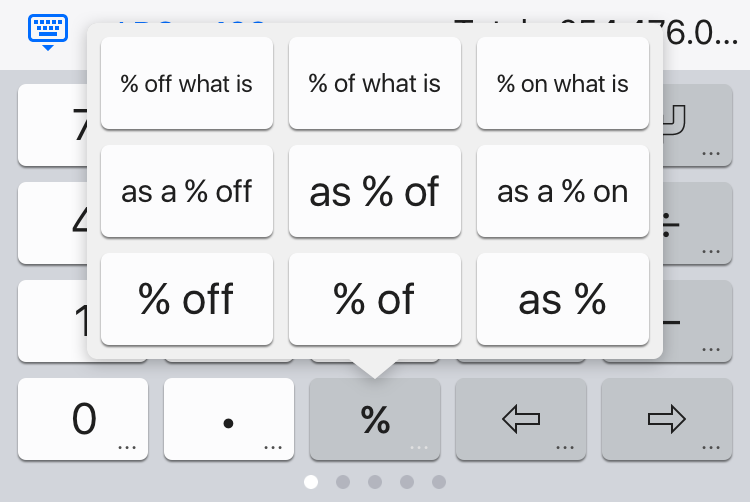Viewport: 750px width, 502px height.
Task: Choose '% off what is' option
Action: tap(187, 84)
